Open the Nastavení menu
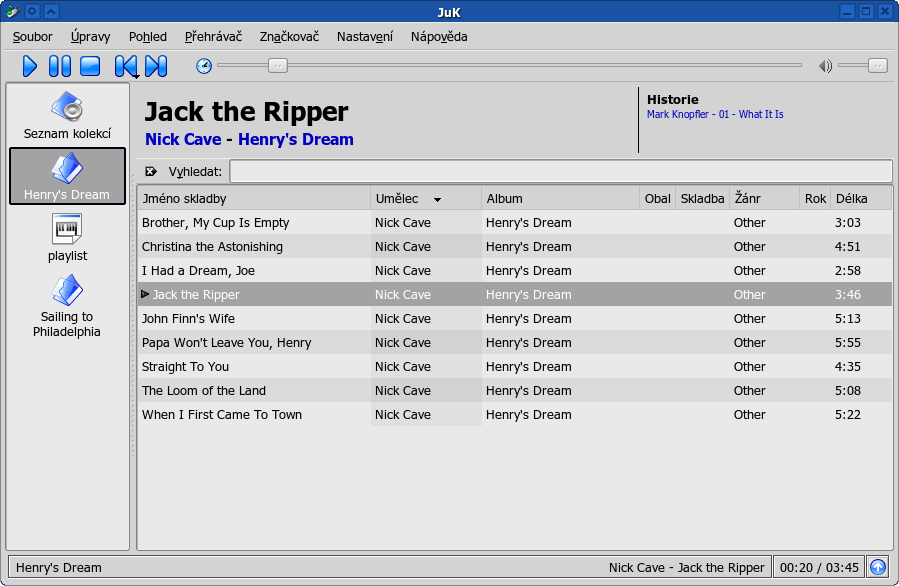 (365, 37)
